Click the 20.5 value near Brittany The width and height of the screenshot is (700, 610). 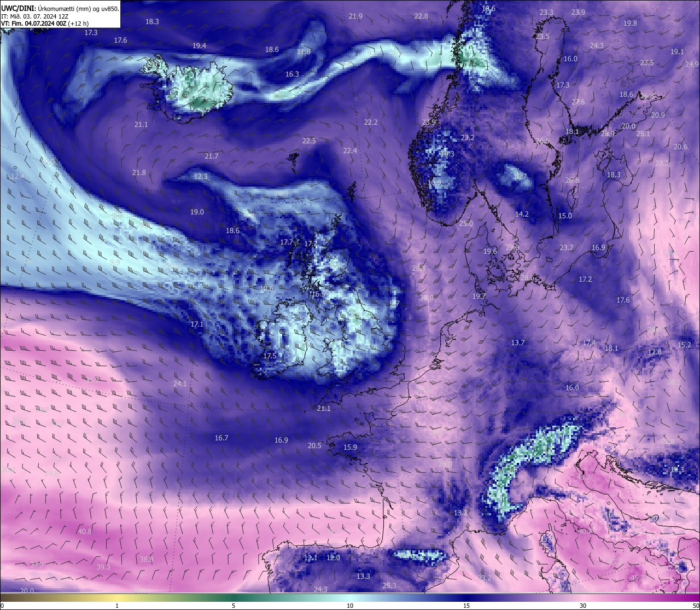tap(314, 446)
